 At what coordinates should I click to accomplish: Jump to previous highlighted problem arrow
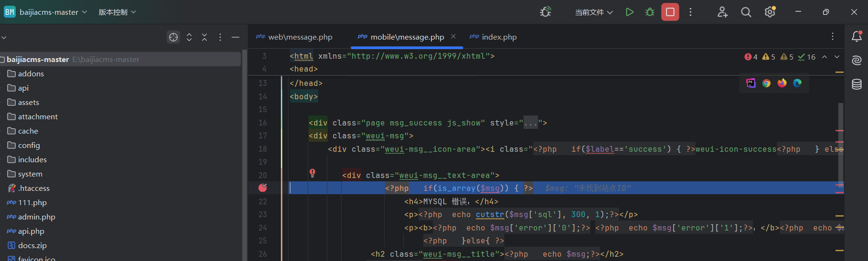click(x=825, y=57)
